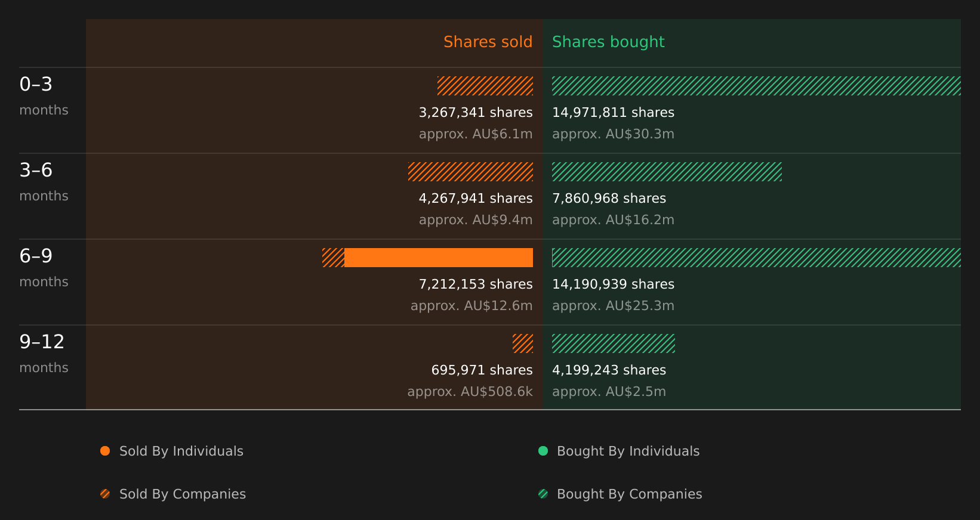Click the approx. AU$9.4m text

476,220
